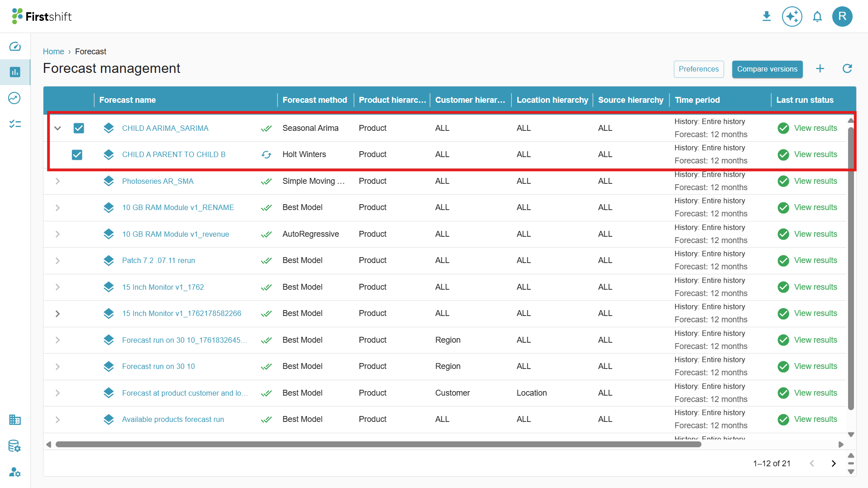Click the horizontal scrollbar right arrow
The height and width of the screenshot is (488, 868).
841,445
